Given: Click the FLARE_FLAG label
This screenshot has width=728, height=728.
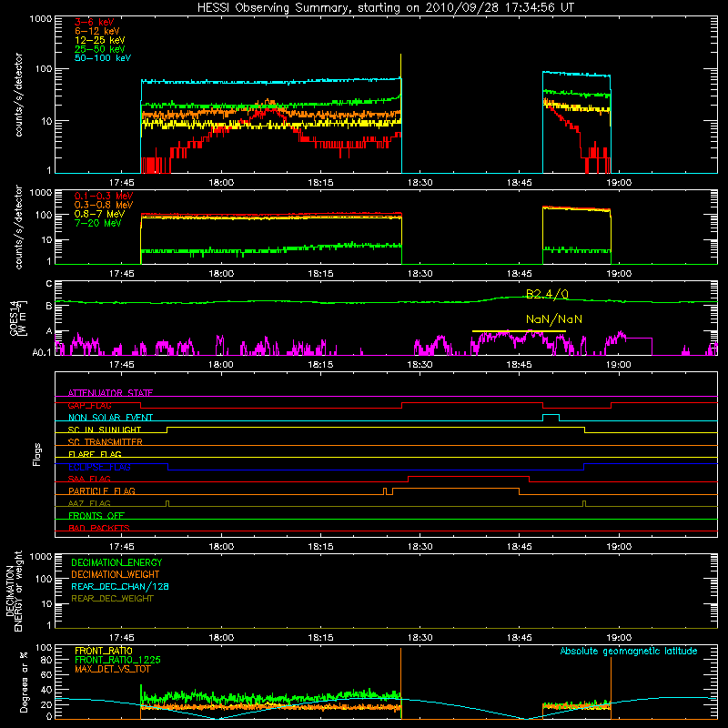Looking at the screenshot, I should (x=95, y=454).
